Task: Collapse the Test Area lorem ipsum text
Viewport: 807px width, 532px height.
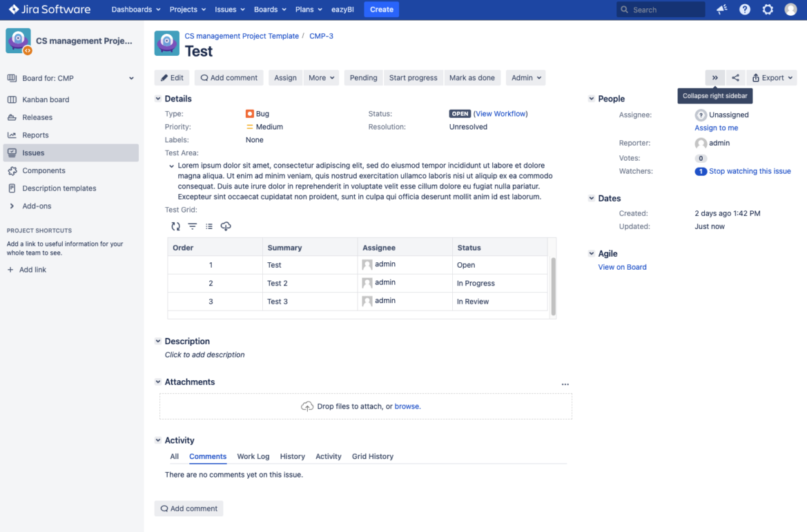Action: pyautogui.click(x=171, y=165)
